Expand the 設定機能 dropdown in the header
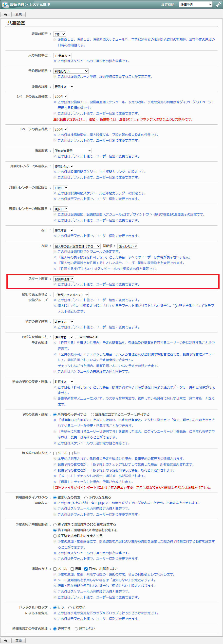 pyautogui.click(x=196, y=4)
